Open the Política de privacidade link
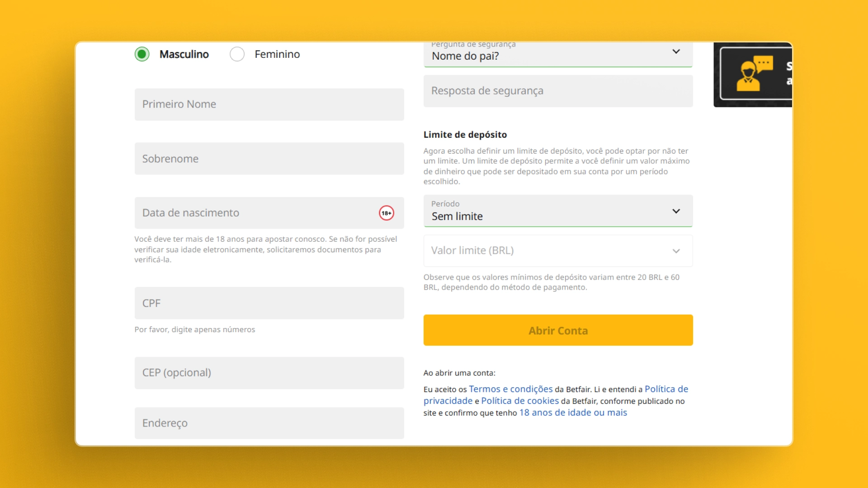The image size is (868, 488). coord(666,389)
